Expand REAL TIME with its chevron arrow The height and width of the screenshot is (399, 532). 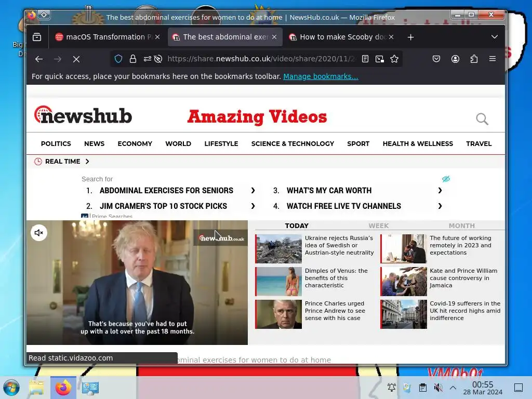point(87,162)
